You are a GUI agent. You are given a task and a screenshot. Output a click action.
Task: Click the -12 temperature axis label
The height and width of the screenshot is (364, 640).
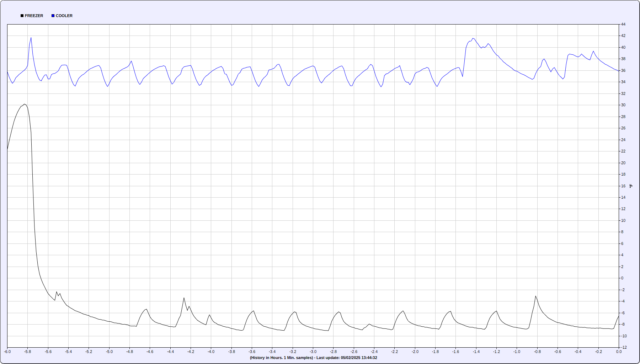click(624, 347)
